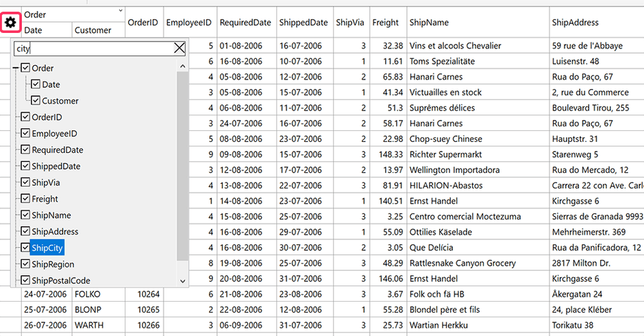Open the Order band header dropdown arrow
Screen dimensions: 644x336
(121, 10)
